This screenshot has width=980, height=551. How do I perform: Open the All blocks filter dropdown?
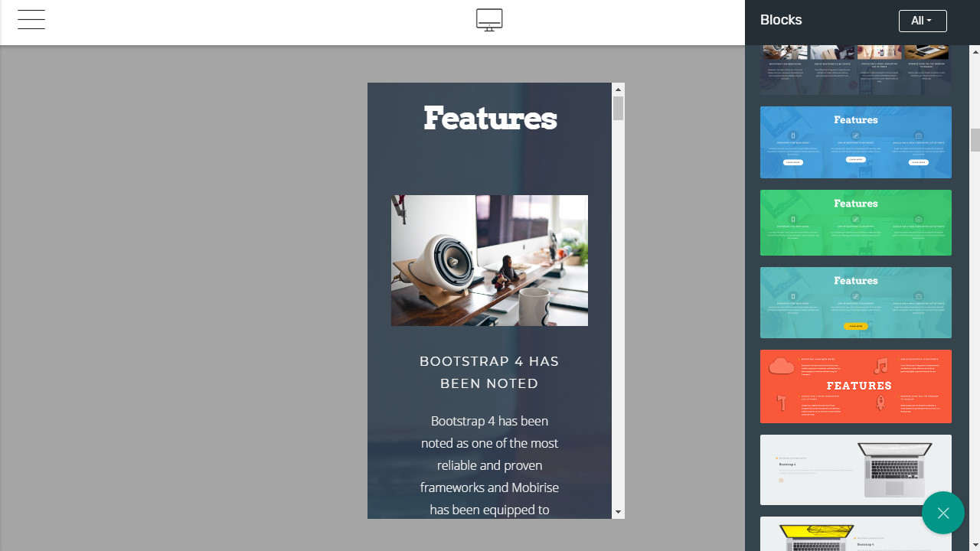(923, 21)
